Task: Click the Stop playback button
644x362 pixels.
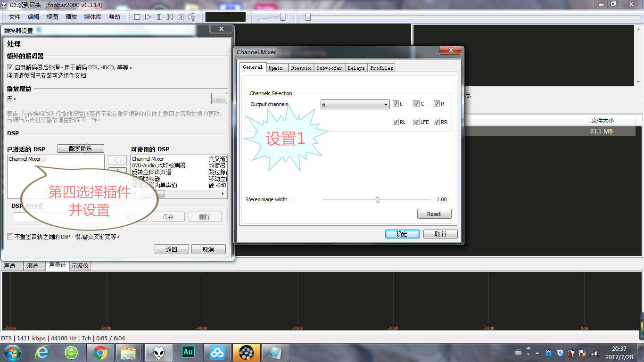Action: click(137, 17)
